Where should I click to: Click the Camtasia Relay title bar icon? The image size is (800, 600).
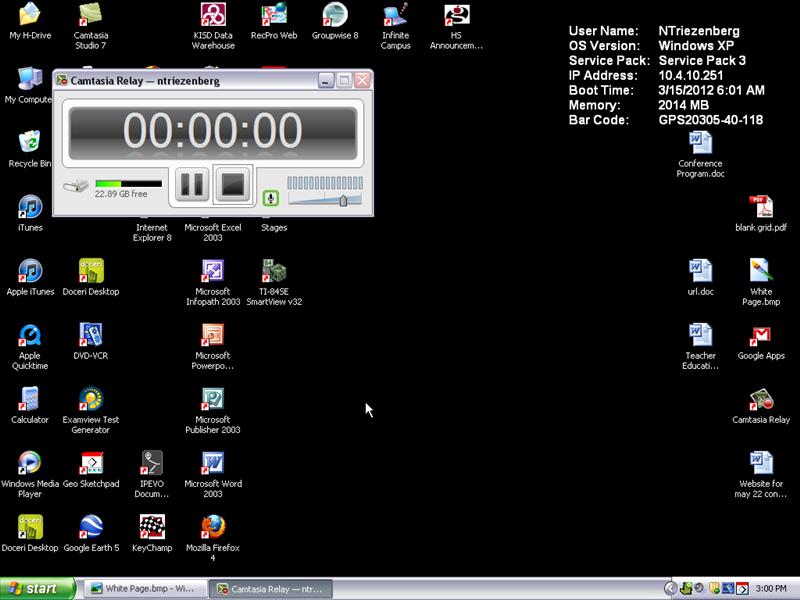click(x=62, y=80)
